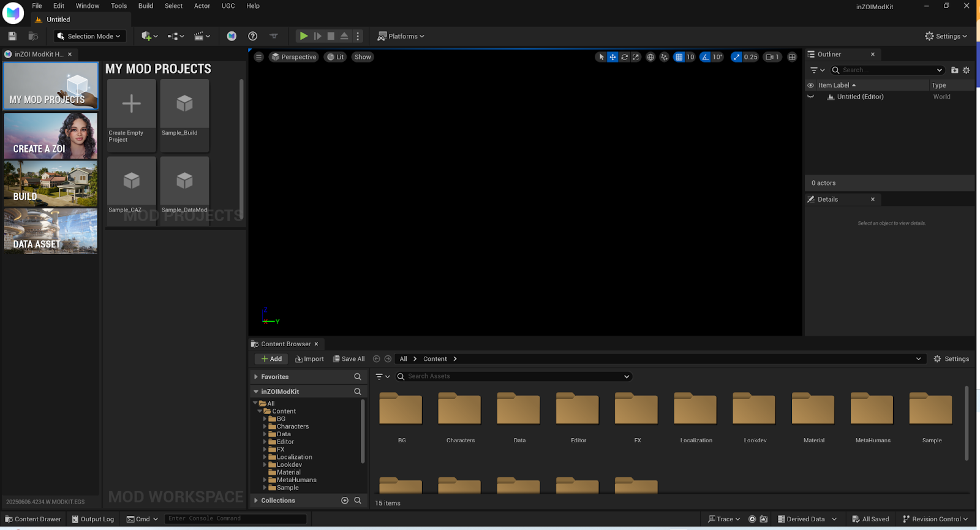Open the quick add content cube dropdown
980x530 pixels.
click(149, 36)
